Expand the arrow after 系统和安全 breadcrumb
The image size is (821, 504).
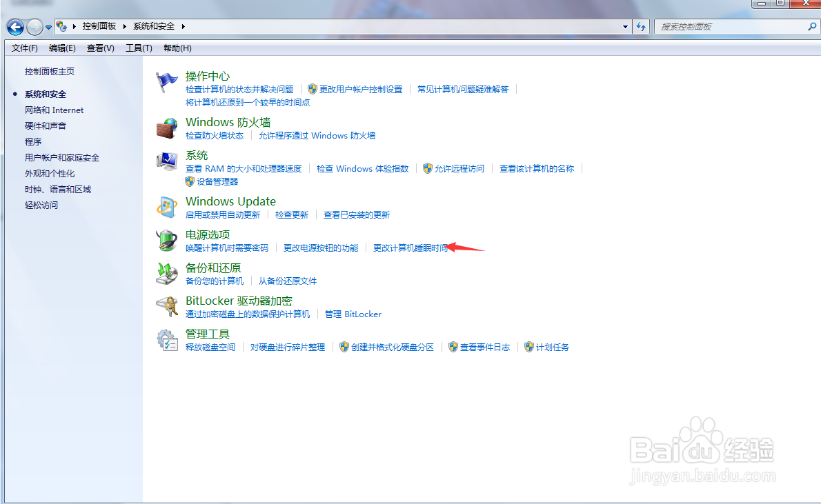tap(184, 26)
